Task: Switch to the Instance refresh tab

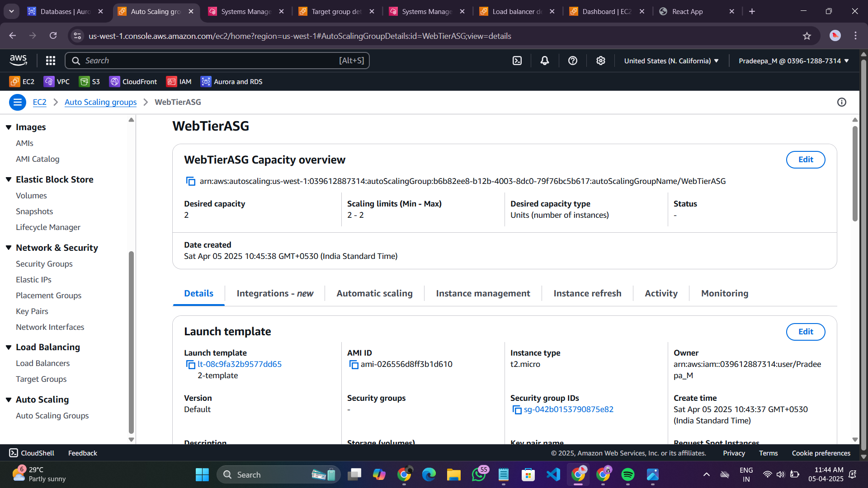Action: [x=587, y=293]
